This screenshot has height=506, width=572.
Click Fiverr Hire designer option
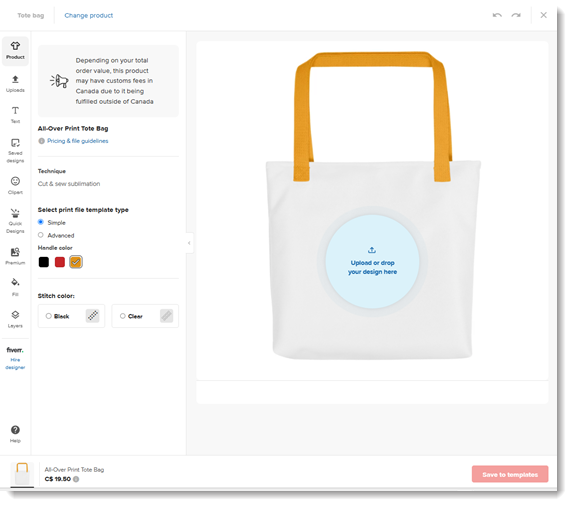[x=15, y=358]
